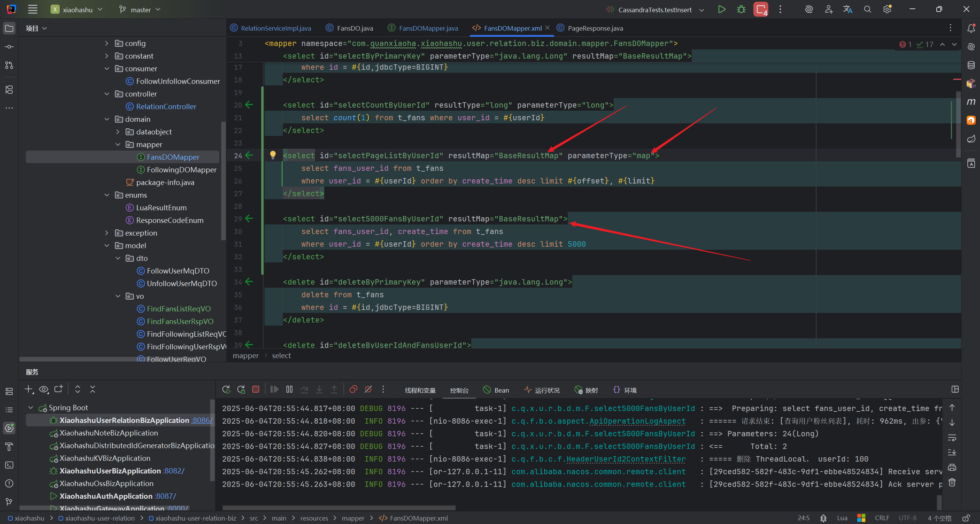Open the 线程和变量 debug tab
Image resolution: width=980 pixels, height=524 pixels.
[420, 390]
